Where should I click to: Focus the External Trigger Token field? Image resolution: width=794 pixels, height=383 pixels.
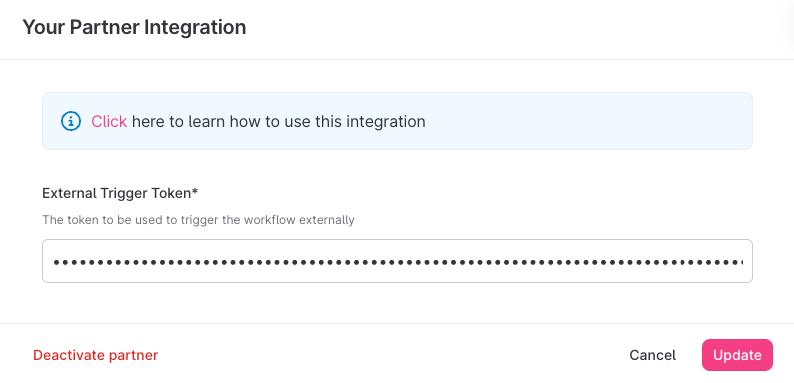click(x=398, y=261)
